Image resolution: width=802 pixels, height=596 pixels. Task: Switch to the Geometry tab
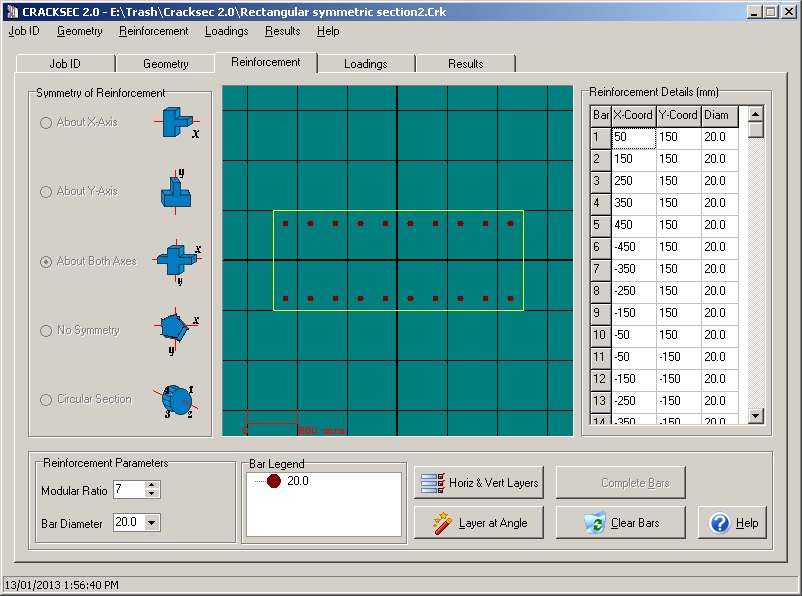coord(165,63)
